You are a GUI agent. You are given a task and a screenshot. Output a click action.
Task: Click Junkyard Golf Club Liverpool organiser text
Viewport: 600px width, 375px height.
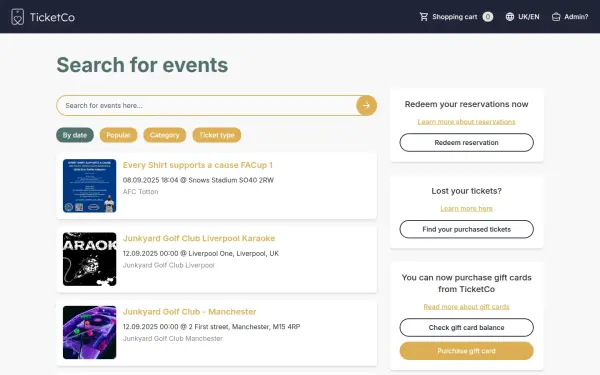pyautogui.click(x=168, y=265)
